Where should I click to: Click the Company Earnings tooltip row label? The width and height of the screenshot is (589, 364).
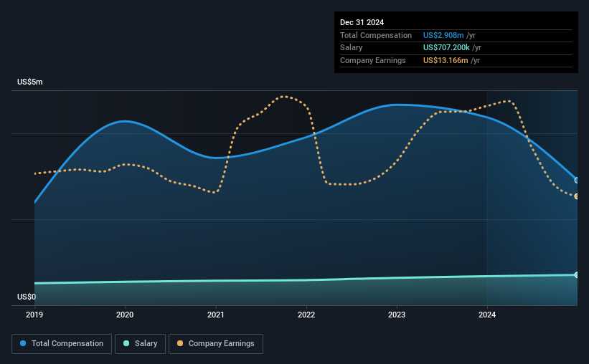tap(372, 60)
